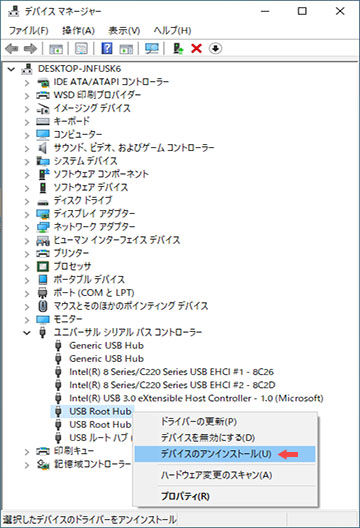Maximize the Device Manager window
The image size is (360, 528).
point(302,11)
